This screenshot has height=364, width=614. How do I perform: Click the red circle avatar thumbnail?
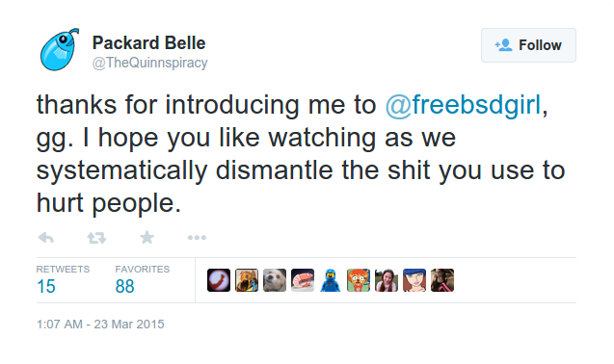tap(219, 280)
